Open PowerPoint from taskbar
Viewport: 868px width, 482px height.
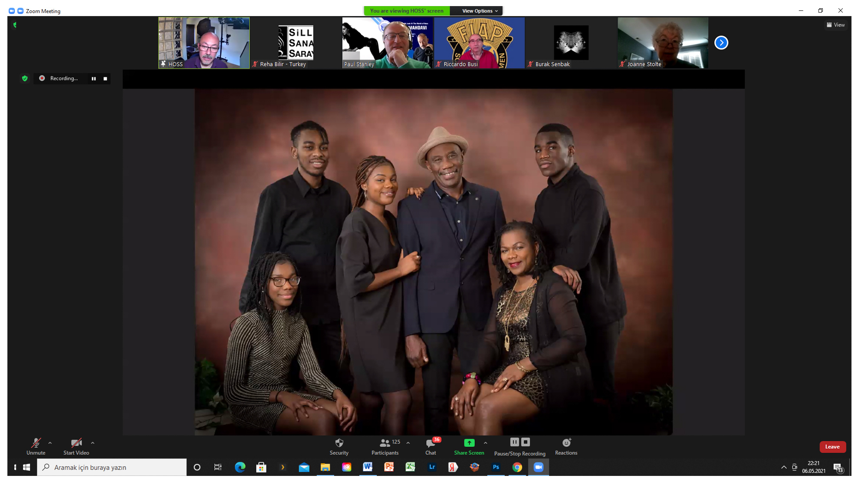pyautogui.click(x=389, y=467)
